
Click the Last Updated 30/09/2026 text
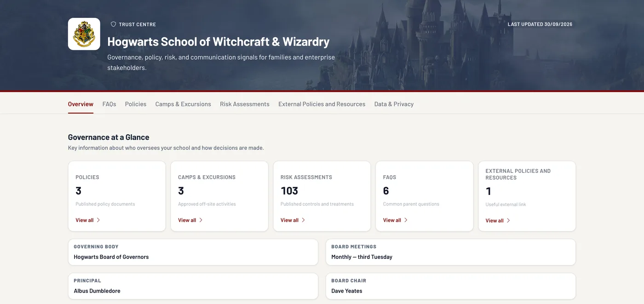(x=540, y=24)
